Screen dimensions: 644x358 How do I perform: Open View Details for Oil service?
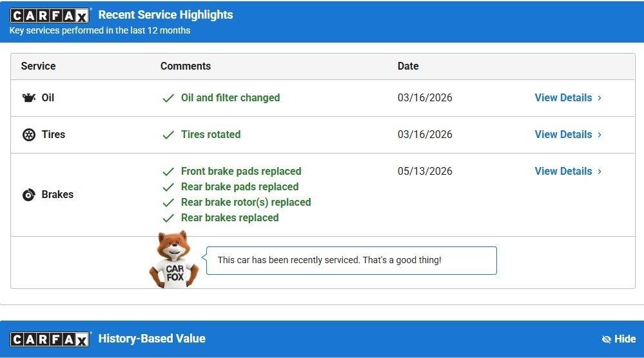[563, 98]
